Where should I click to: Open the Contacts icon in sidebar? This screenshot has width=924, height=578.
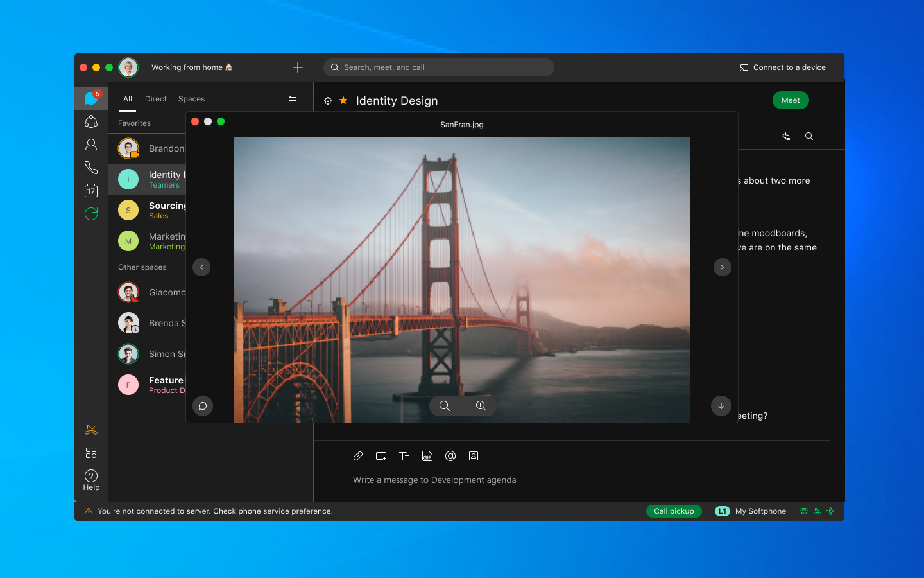tap(91, 144)
